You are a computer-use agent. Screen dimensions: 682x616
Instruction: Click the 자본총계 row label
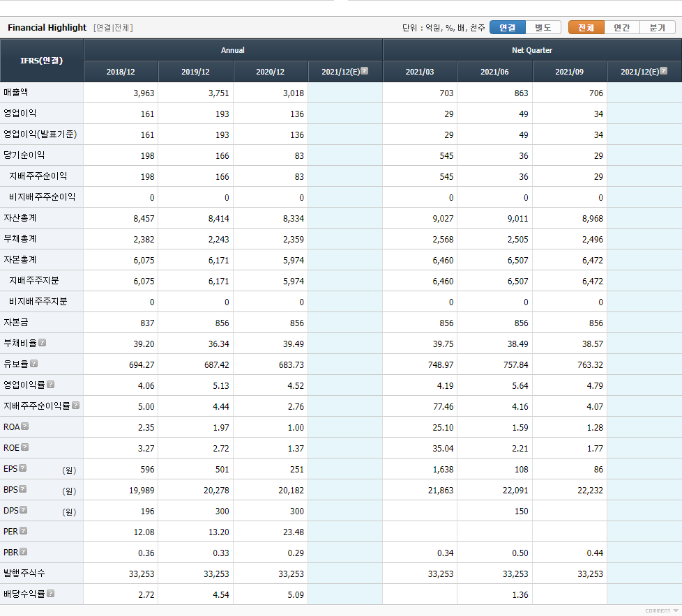[20, 259]
